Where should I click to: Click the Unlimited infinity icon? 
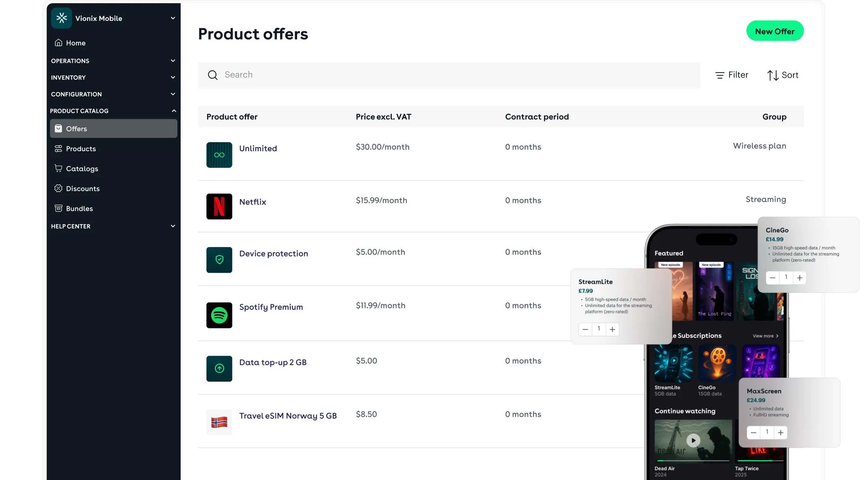point(219,155)
